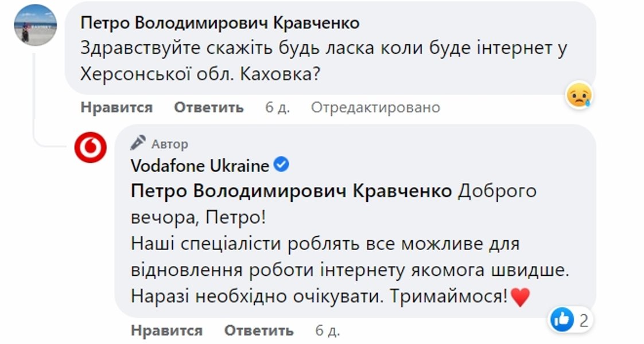Show the reaction count 2 on reply
The height and width of the screenshot is (344, 644).
[584, 320]
